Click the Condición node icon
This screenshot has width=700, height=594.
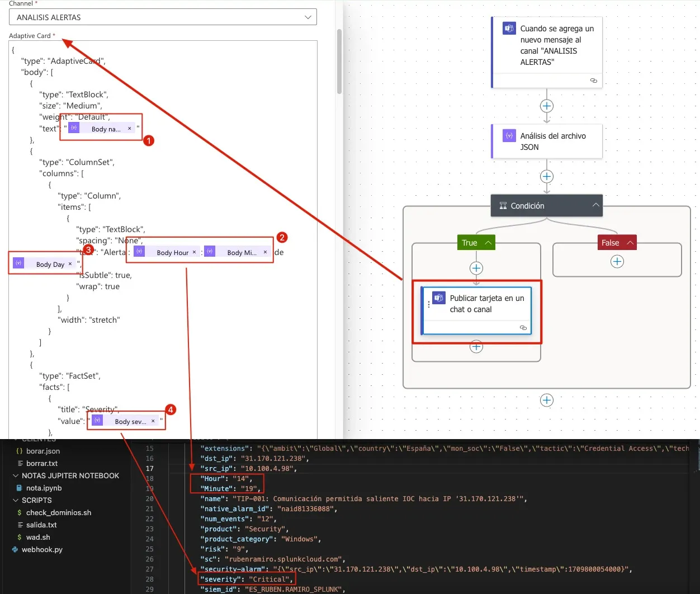[x=503, y=206]
